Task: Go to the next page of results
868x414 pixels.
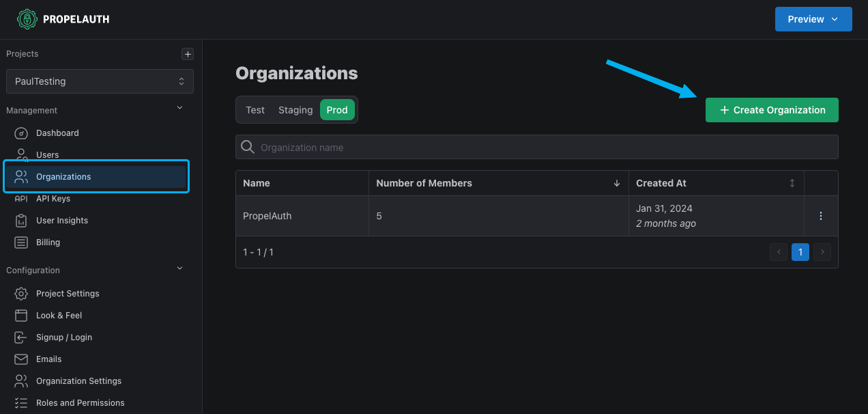Action: (822, 252)
